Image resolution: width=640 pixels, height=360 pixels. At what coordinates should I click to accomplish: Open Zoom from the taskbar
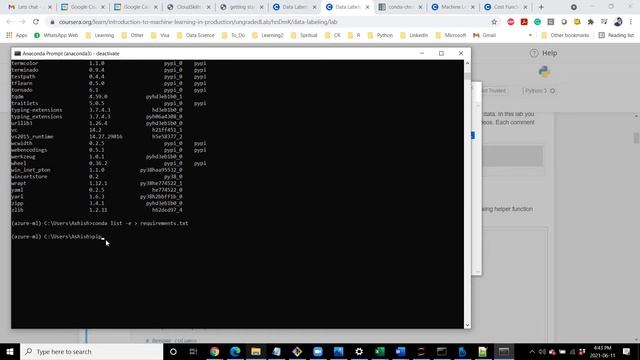(318, 351)
